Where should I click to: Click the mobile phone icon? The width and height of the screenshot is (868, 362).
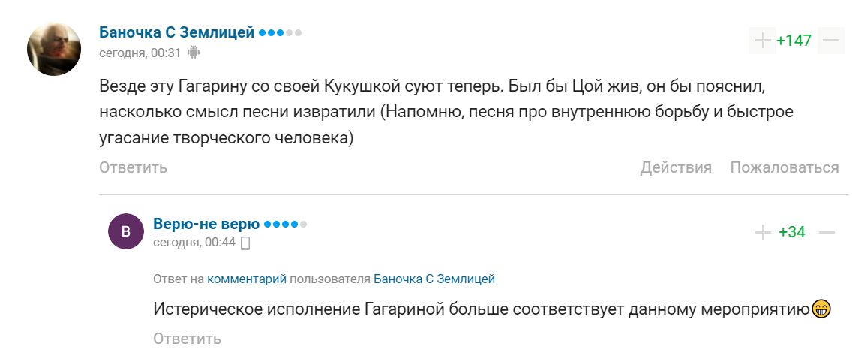coord(245,243)
